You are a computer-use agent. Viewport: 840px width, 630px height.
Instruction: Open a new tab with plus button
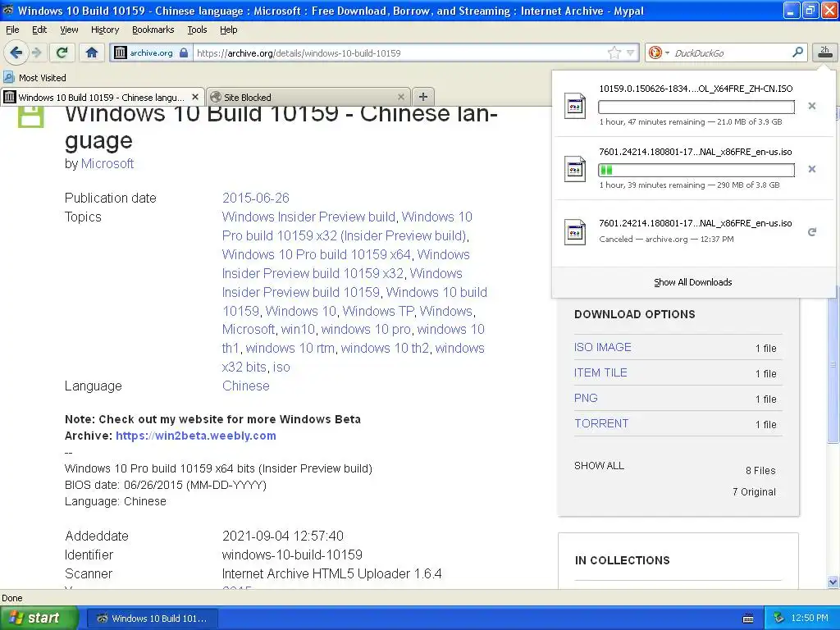423,97
